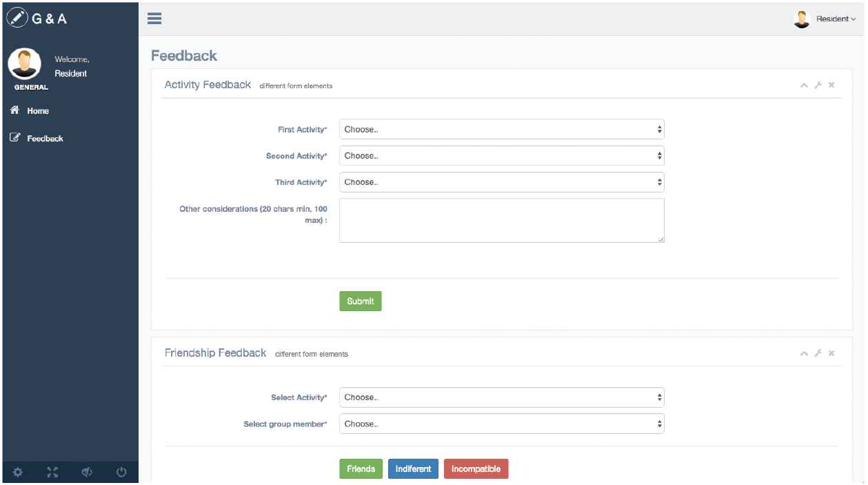Go to Home in the sidebar
Image resolution: width=868 pixels, height=485 pixels.
[38, 111]
